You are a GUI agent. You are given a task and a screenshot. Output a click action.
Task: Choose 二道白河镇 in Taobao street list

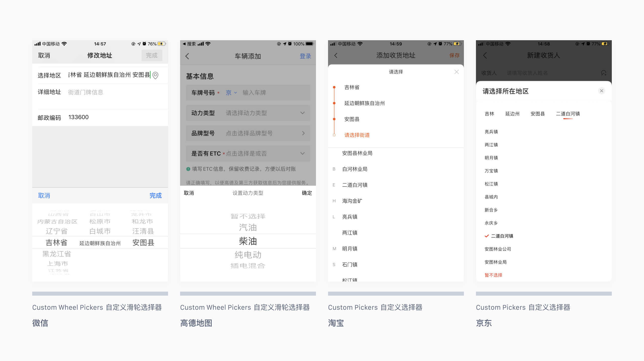pyautogui.click(x=355, y=185)
